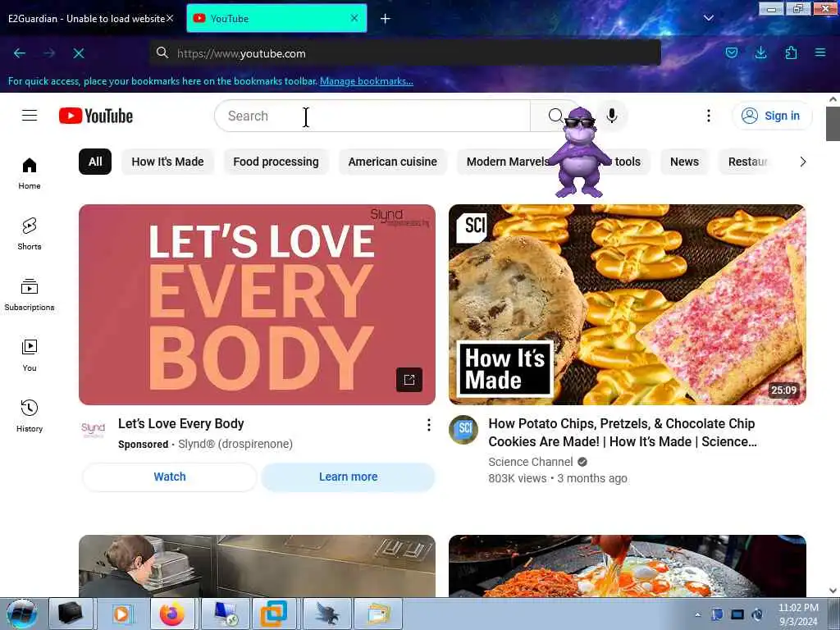Click the Science Channel avatar
Image resolution: width=840 pixels, height=630 pixels.
click(463, 430)
